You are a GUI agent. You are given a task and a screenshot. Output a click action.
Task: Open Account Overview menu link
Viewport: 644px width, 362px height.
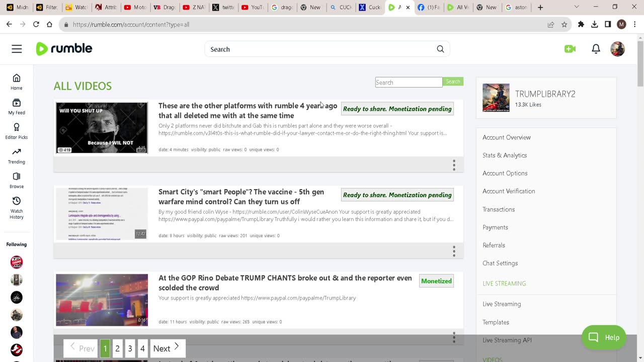coord(507,137)
